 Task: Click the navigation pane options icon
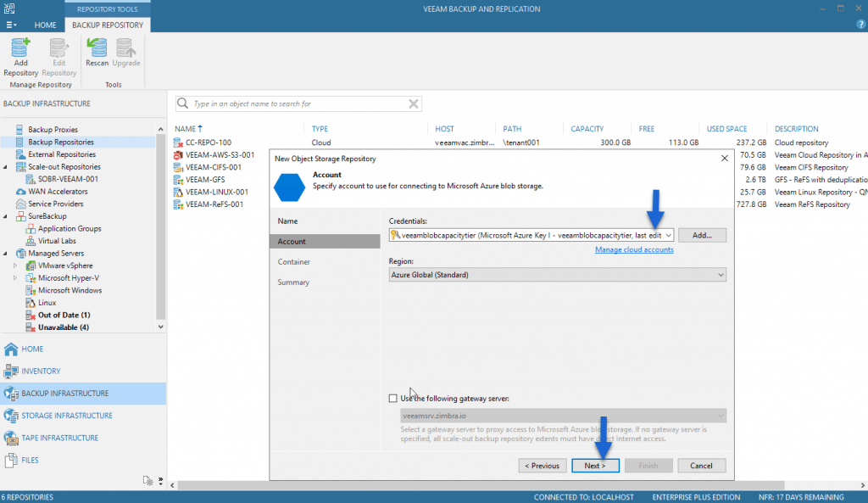pyautogui.click(x=147, y=480)
